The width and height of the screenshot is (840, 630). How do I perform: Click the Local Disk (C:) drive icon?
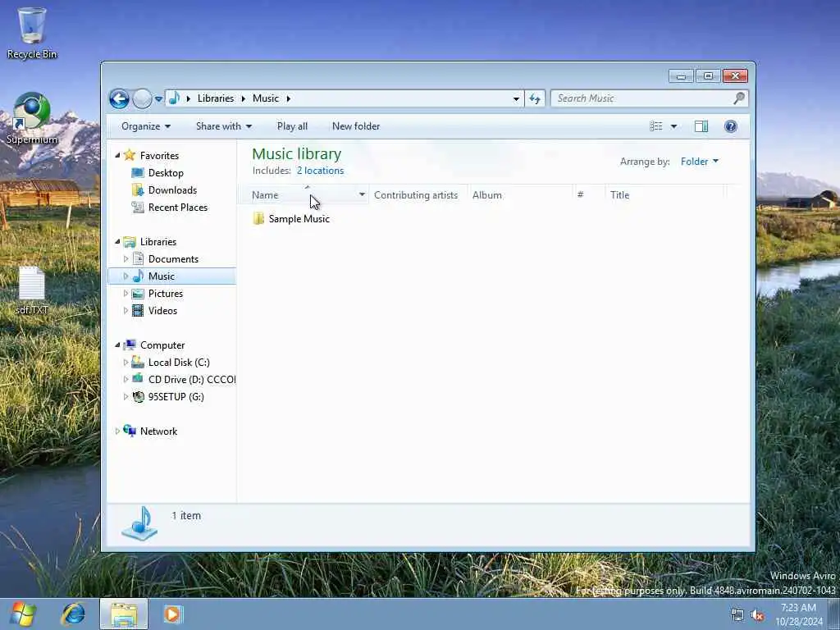point(138,362)
